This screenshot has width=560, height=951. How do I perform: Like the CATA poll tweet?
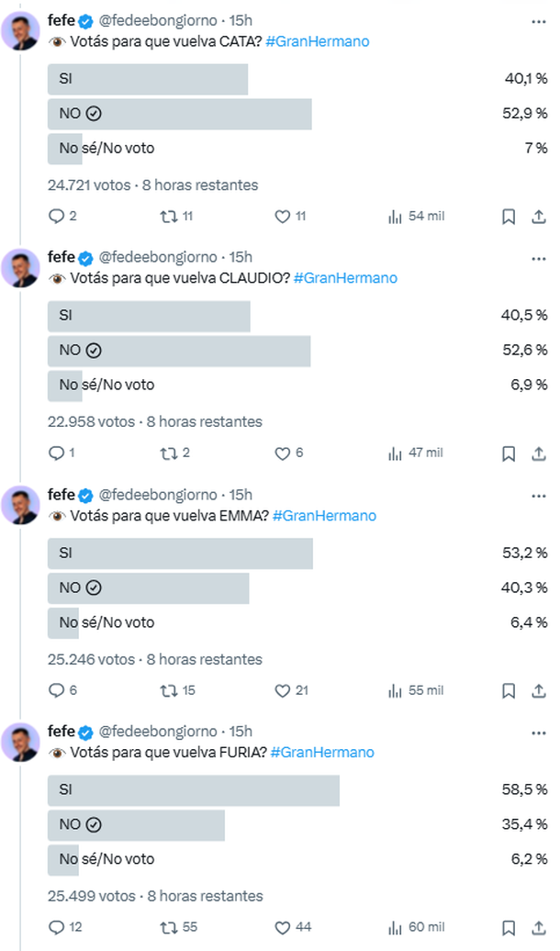283,217
